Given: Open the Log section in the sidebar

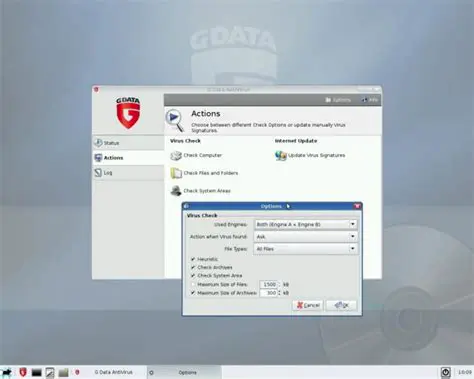Looking at the screenshot, I should coord(128,173).
